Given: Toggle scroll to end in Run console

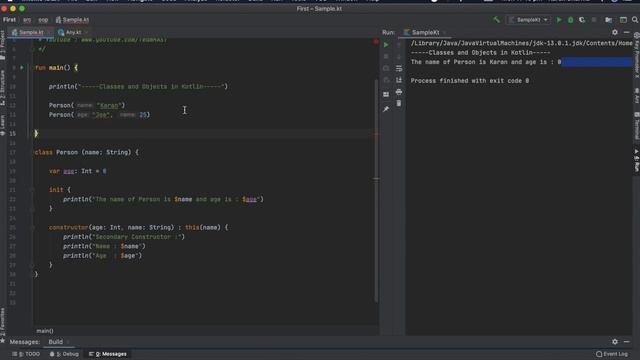Looking at the screenshot, I should pos(399,80).
